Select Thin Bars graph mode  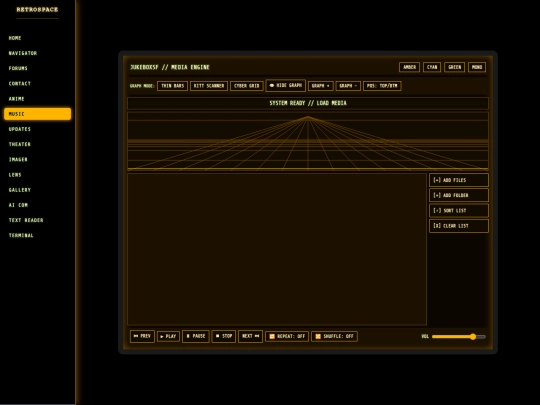[173, 86]
